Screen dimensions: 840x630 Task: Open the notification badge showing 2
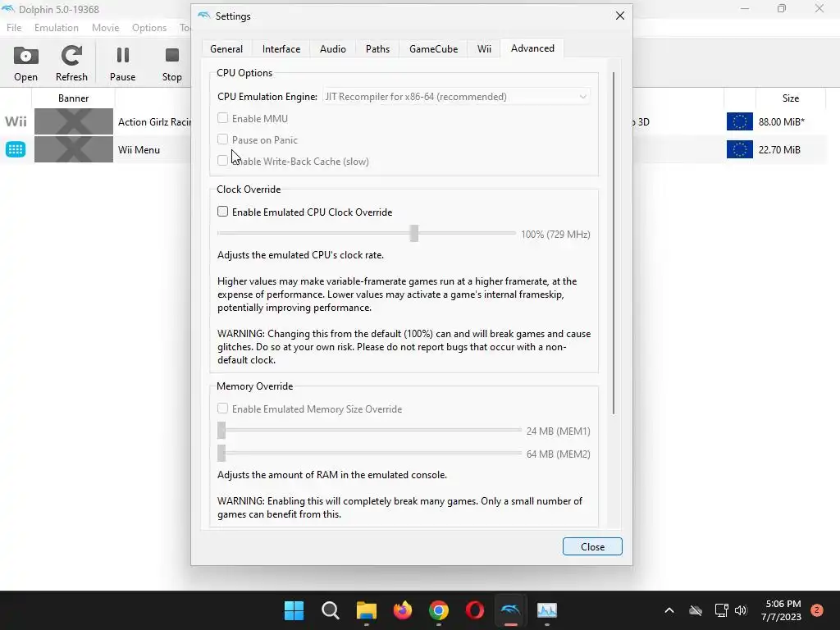coord(817,610)
